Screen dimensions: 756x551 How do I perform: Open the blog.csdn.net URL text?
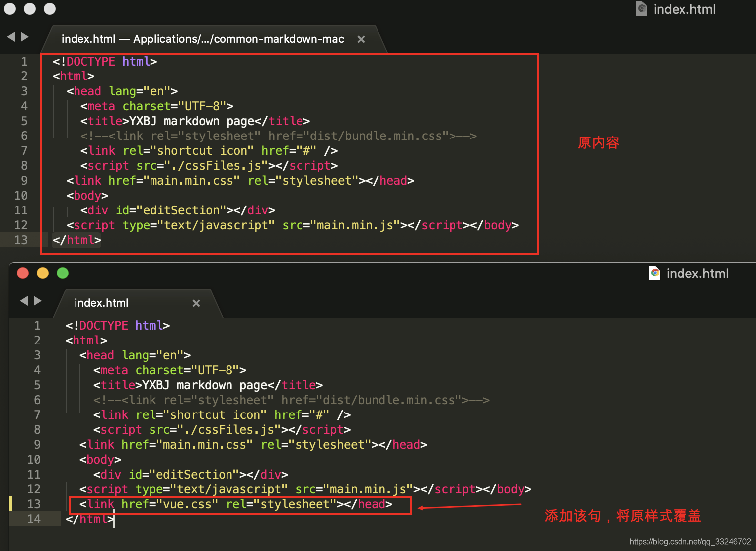690,542
